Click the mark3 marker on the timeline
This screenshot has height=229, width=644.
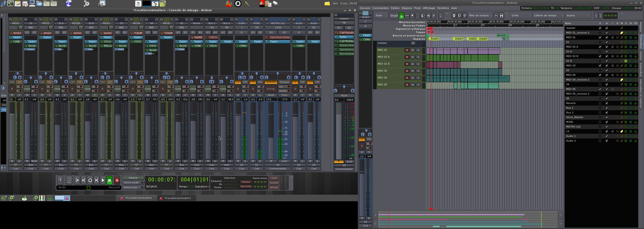click(458, 39)
